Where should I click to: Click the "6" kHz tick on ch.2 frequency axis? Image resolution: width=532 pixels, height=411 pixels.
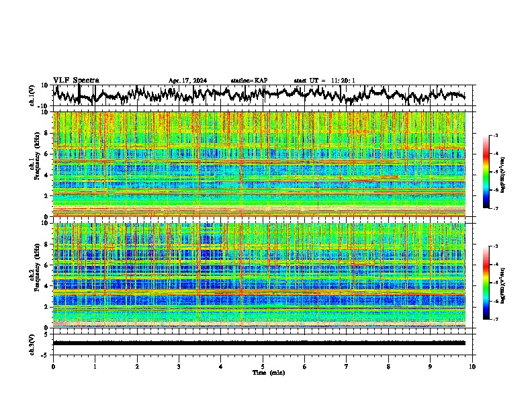(47, 265)
